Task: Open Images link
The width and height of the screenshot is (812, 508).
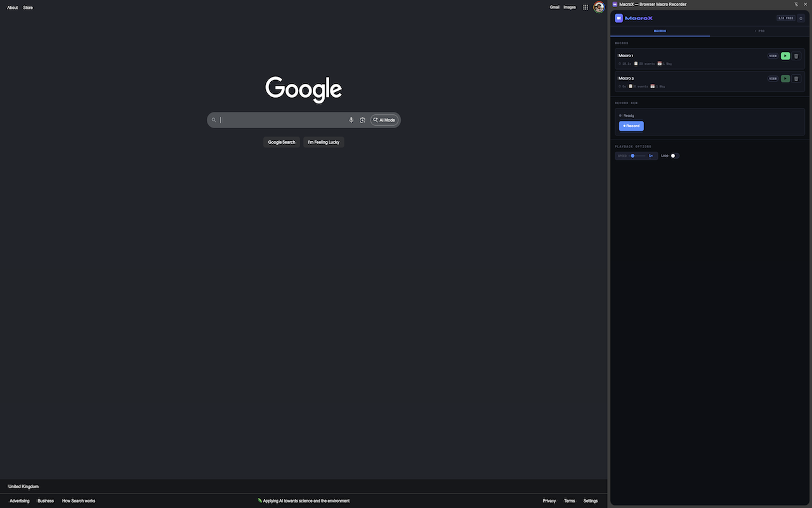Action: click(x=570, y=8)
